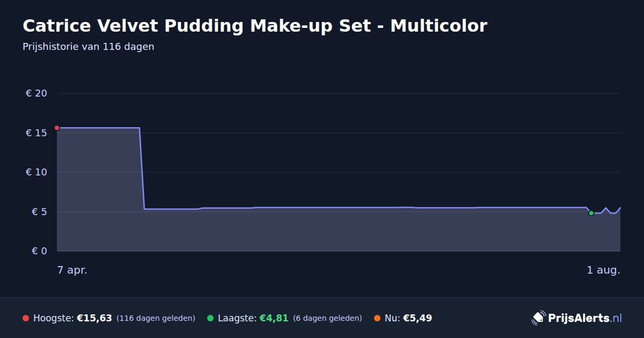Click the € 15 axis label
Viewport: 644px width, 338px height.
36,133
